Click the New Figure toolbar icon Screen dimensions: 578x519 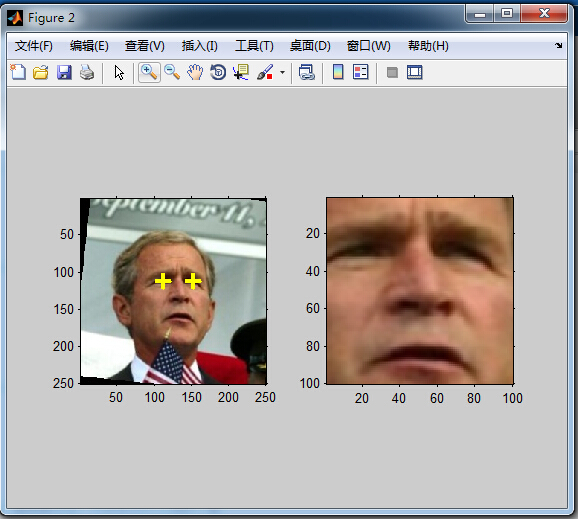18,72
